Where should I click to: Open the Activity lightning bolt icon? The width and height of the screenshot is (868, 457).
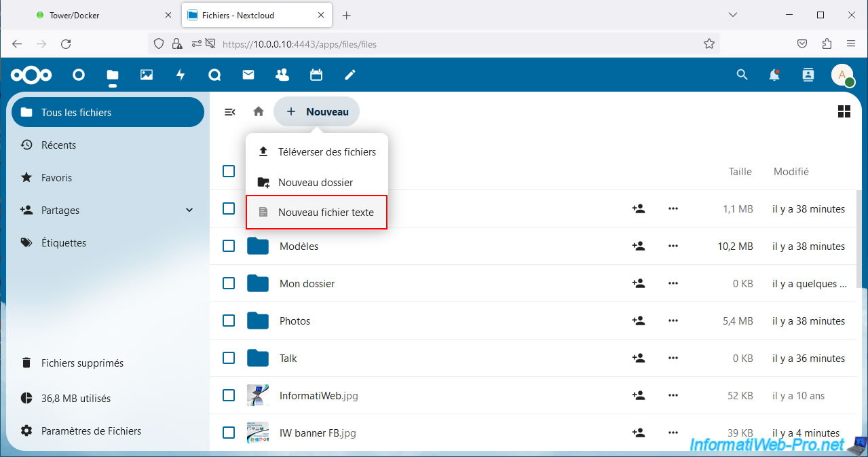click(x=181, y=75)
